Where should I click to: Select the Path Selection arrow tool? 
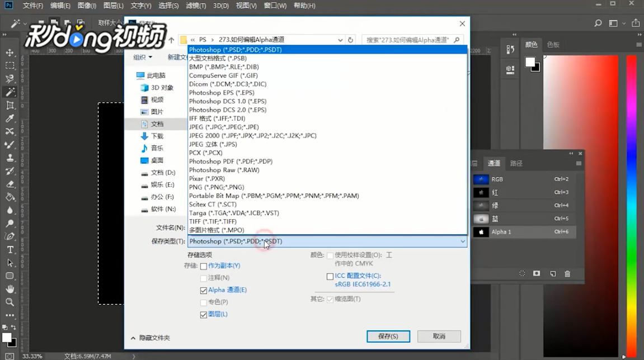pyautogui.click(x=10, y=263)
